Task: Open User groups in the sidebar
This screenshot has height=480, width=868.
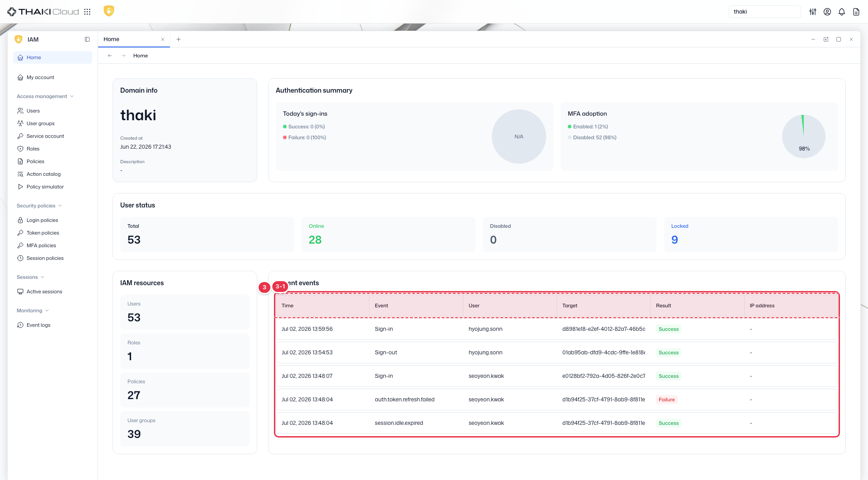Action: [52, 123]
